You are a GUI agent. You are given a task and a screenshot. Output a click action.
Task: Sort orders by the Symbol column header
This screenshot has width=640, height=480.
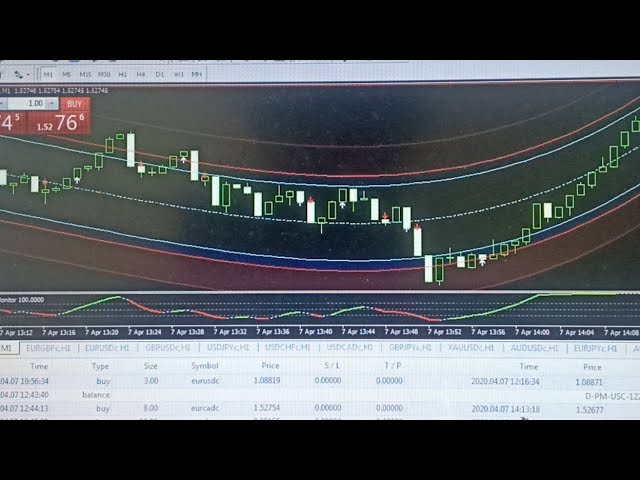pos(204,366)
